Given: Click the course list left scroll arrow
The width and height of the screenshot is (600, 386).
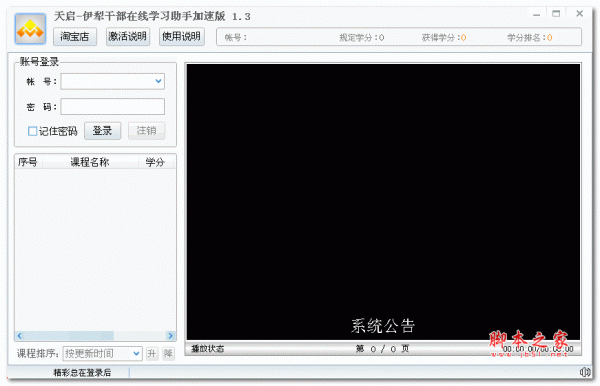Looking at the screenshot, I should 20,336.
